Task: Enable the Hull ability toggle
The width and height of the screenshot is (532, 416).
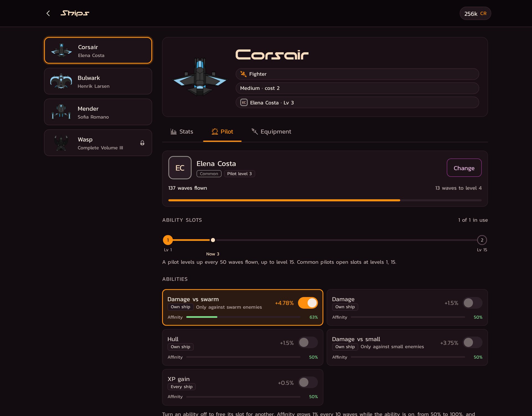Action: pos(308,343)
